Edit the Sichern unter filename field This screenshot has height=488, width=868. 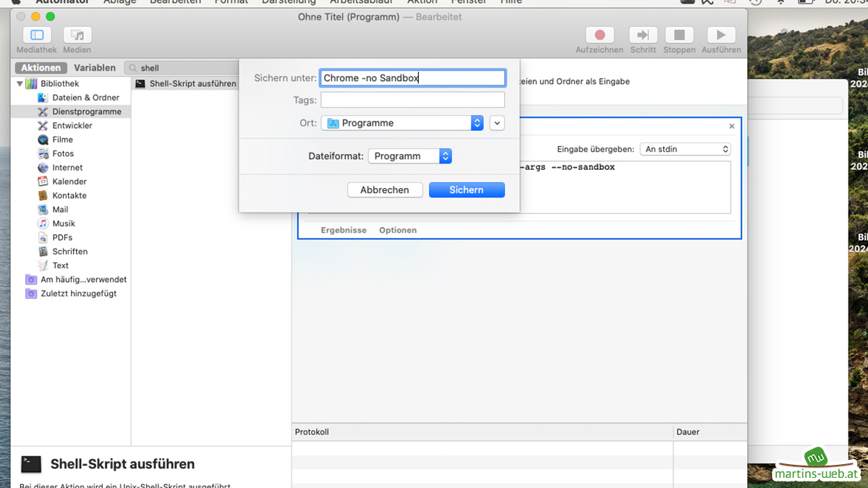click(412, 78)
